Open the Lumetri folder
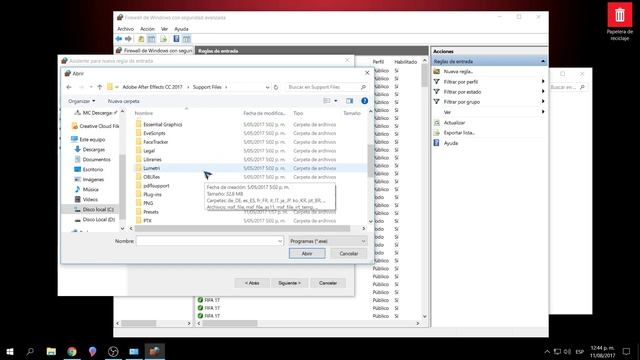This screenshot has width=640, height=360. (x=151, y=168)
